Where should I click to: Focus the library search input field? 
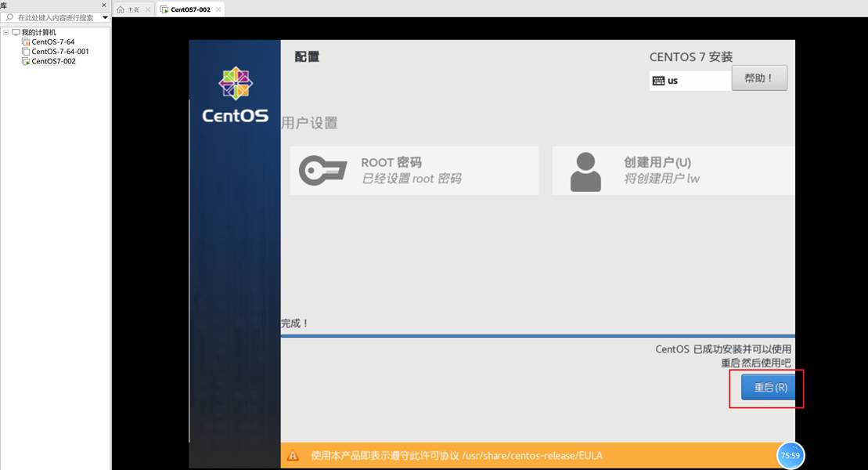tap(56, 18)
